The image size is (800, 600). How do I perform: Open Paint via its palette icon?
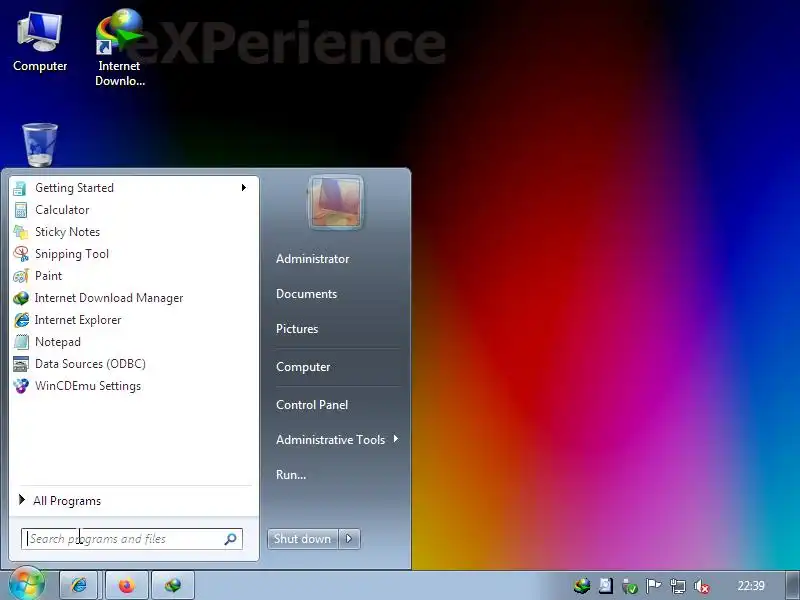pos(20,276)
